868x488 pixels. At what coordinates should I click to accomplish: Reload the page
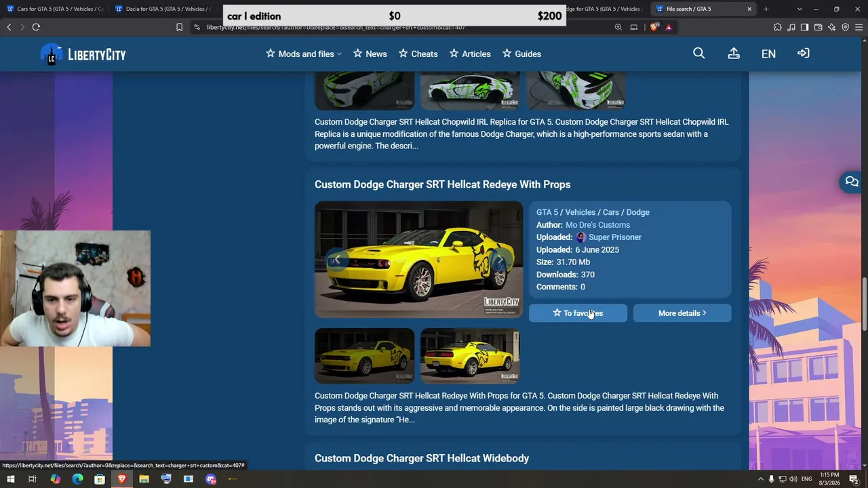[36, 27]
